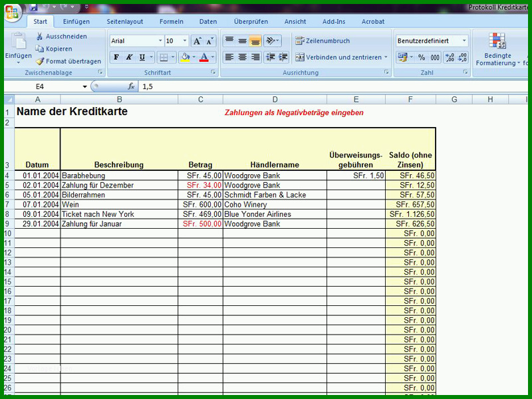
Task: Click Name Box showing E4
Action: (x=43, y=86)
